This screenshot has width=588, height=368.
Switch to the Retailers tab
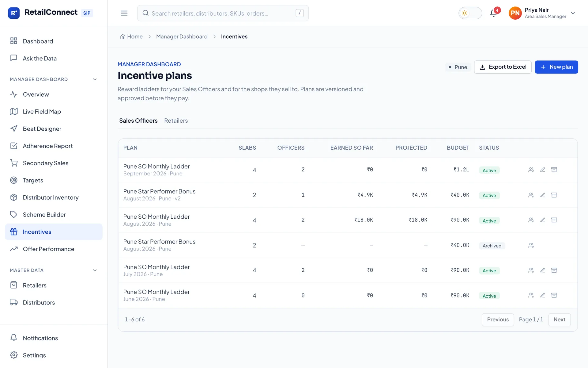(176, 121)
